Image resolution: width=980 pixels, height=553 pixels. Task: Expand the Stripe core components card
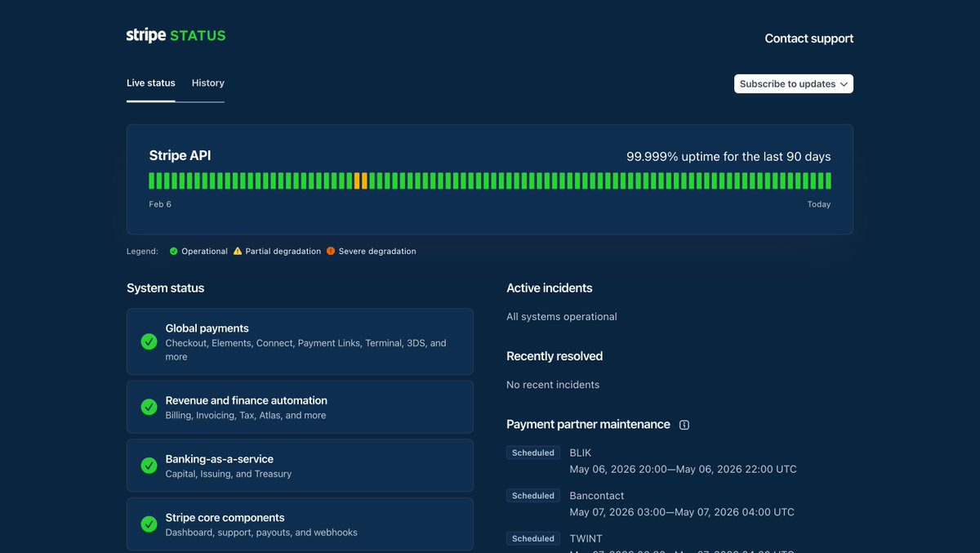click(300, 524)
